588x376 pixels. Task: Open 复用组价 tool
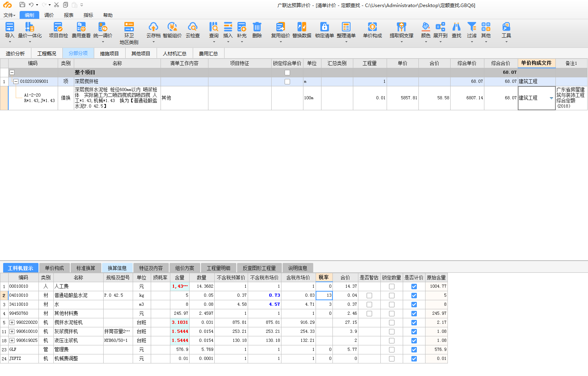(280, 27)
